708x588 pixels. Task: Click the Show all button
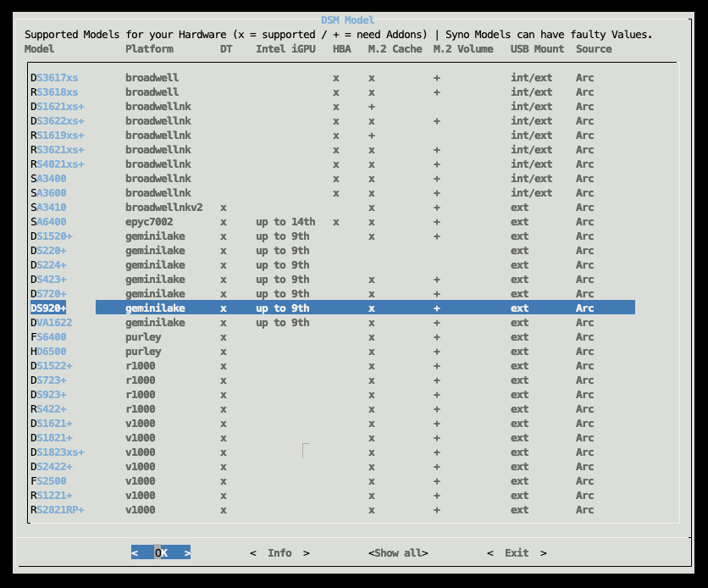tap(398, 553)
